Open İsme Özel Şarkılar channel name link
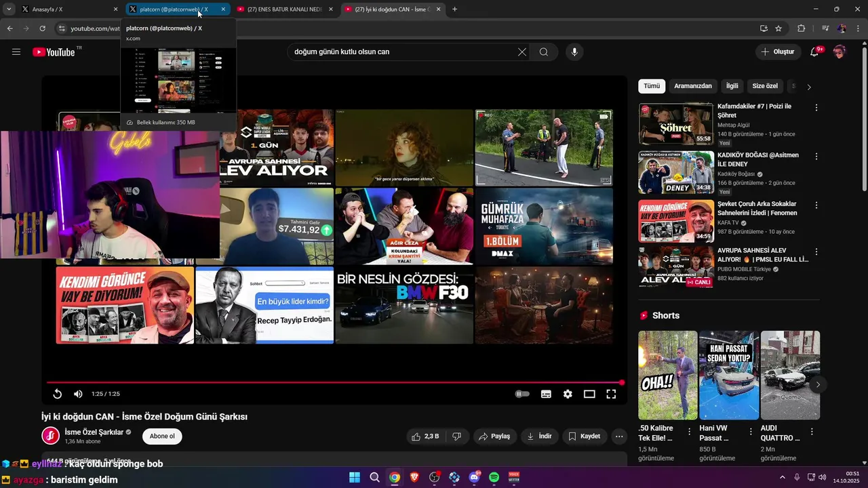This screenshot has height=488, width=868. (x=94, y=432)
